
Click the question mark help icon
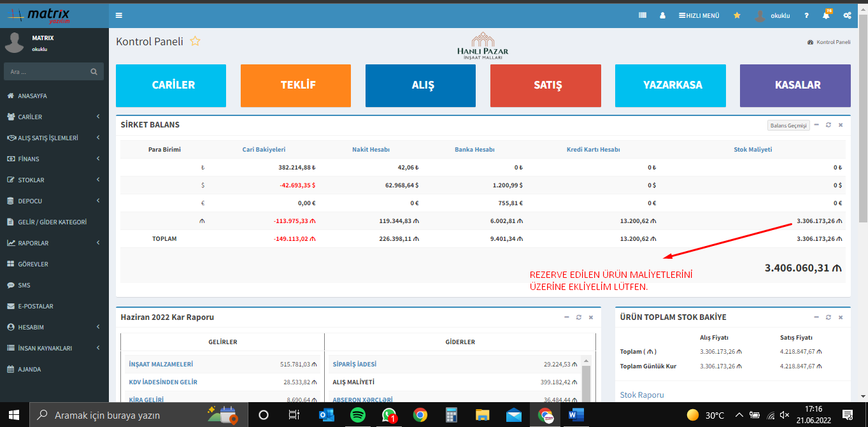click(x=806, y=15)
